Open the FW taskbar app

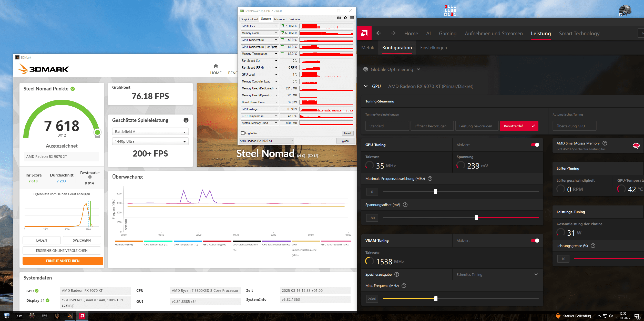tap(19, 316)
